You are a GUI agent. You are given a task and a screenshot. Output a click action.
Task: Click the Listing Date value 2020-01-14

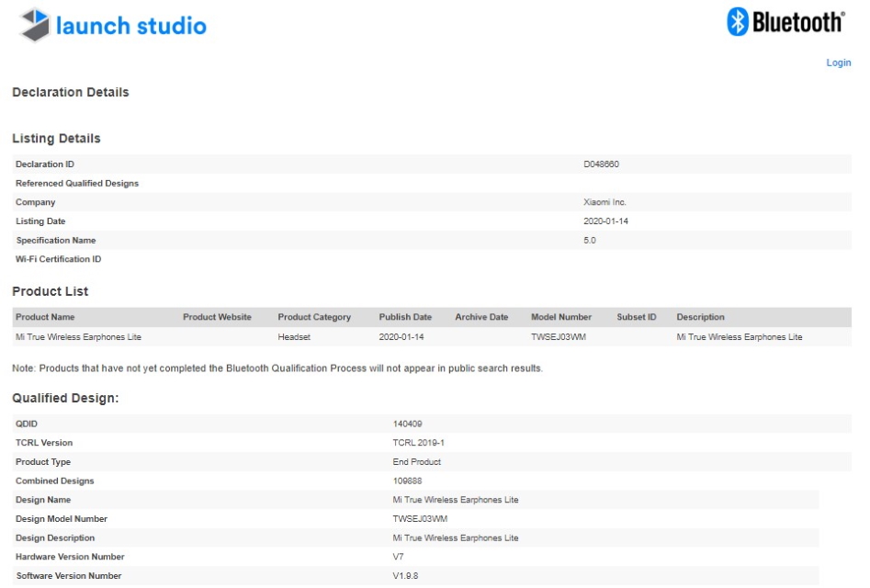[605, 221]
